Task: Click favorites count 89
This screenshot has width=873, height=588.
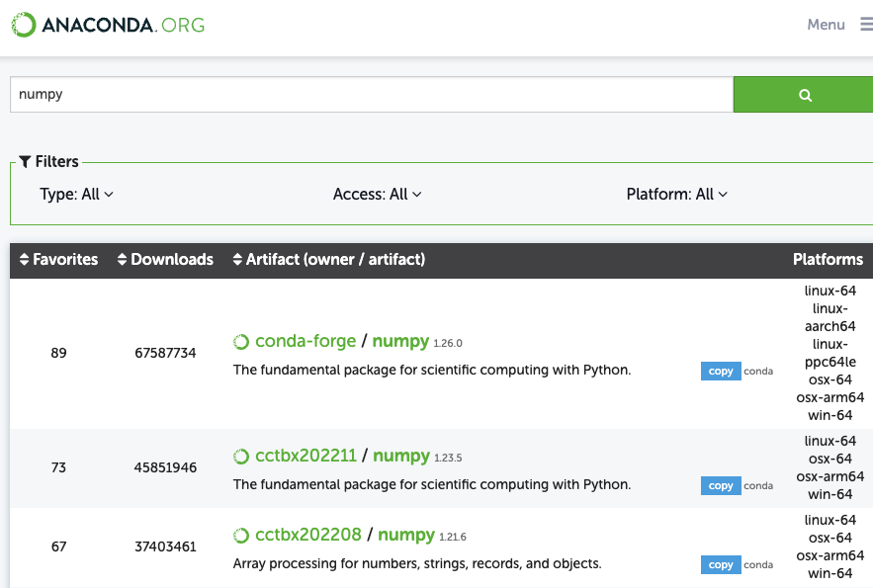Action: (58, 353)
